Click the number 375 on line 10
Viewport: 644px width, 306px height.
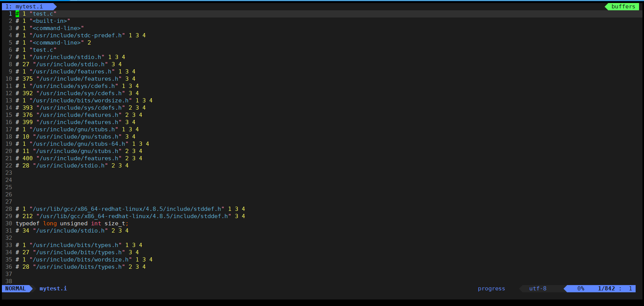[x=27, y=79]
